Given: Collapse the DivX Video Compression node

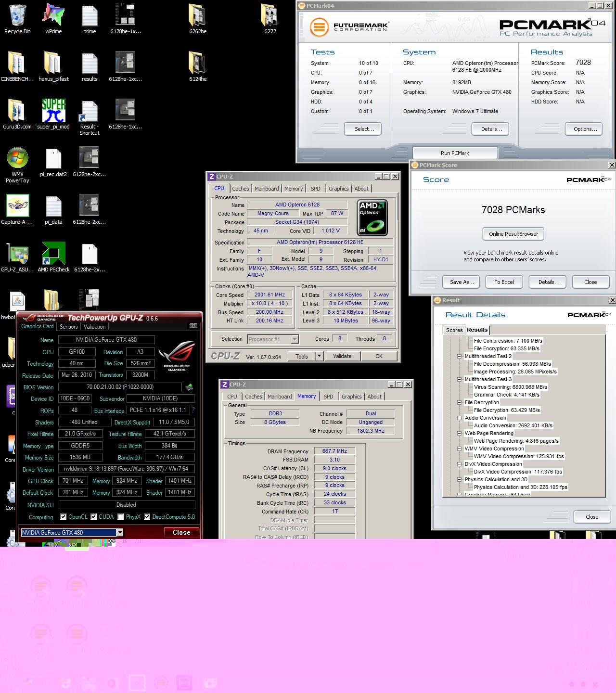Looking at the screenshot, I should [x=460, y=464].
